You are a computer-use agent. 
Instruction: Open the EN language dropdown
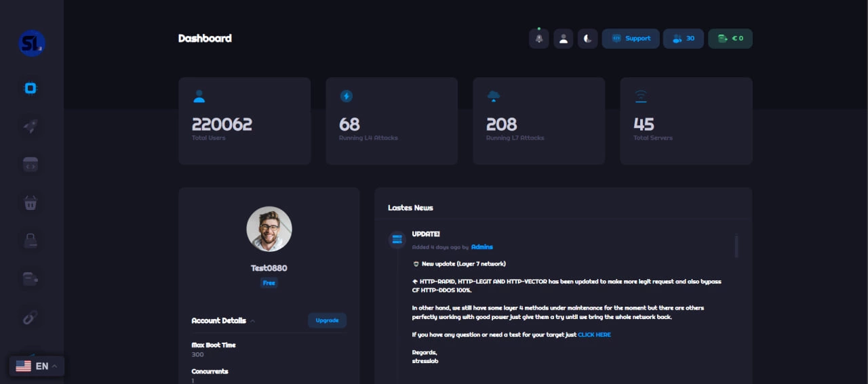tap(37, 366)
